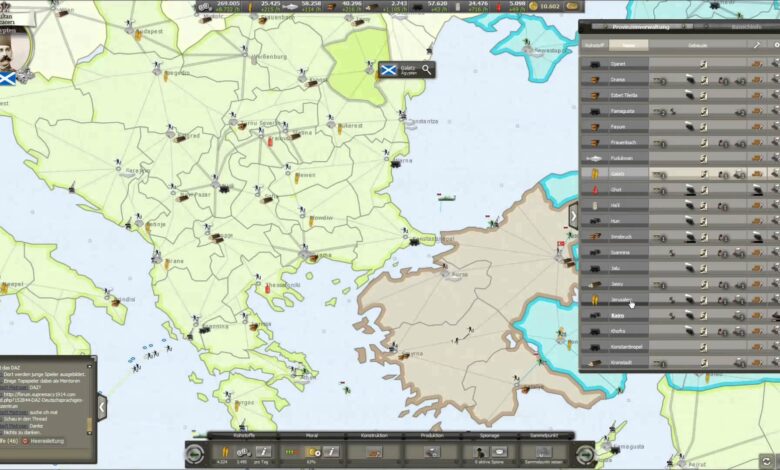Open the Konstruktion tab in the bottom bar

[x=374, y=436]
